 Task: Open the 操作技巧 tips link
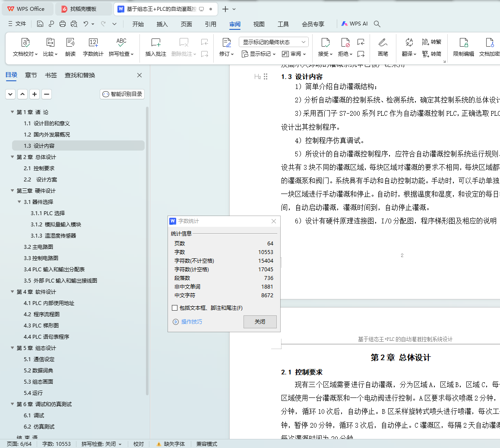191,322
